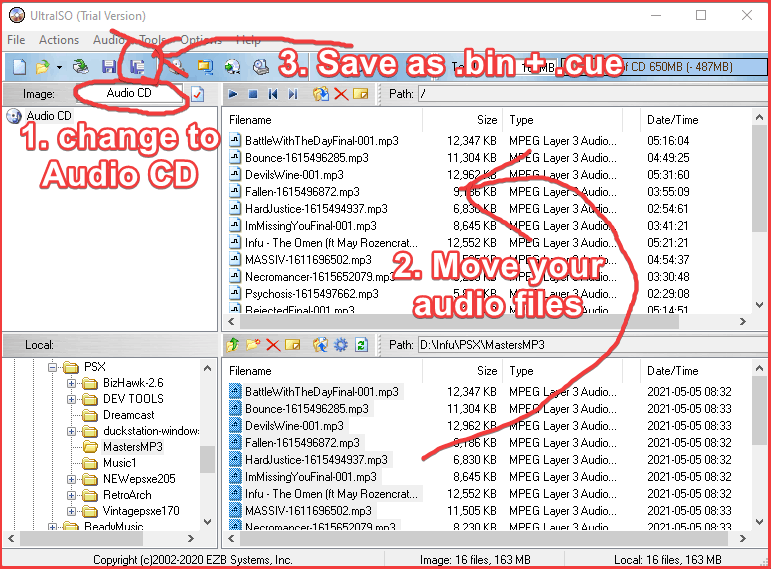
Task: Select Bounce-1615496285.mp3 in the image pane
Action: [306, 158]
